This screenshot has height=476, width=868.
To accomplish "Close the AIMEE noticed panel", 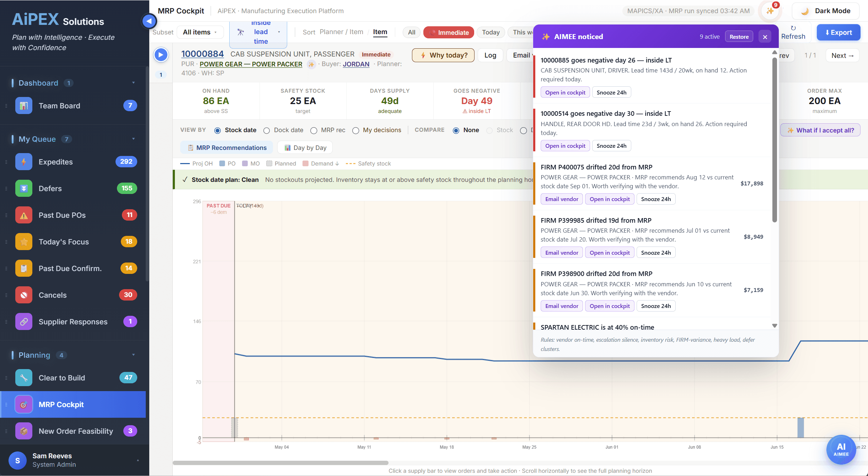I will 765,37.
